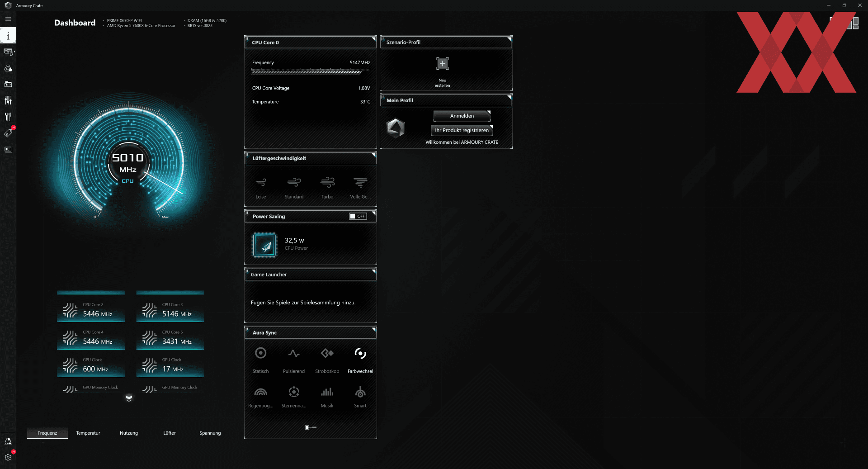Click the Armoury Crate avatar logo in Mein Profil
This screenshot has height=469, width=868.
point(396,128)
